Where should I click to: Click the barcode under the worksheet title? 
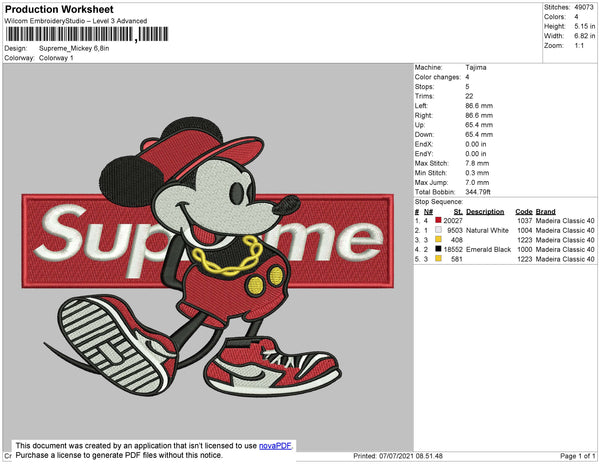coord(87,34)
